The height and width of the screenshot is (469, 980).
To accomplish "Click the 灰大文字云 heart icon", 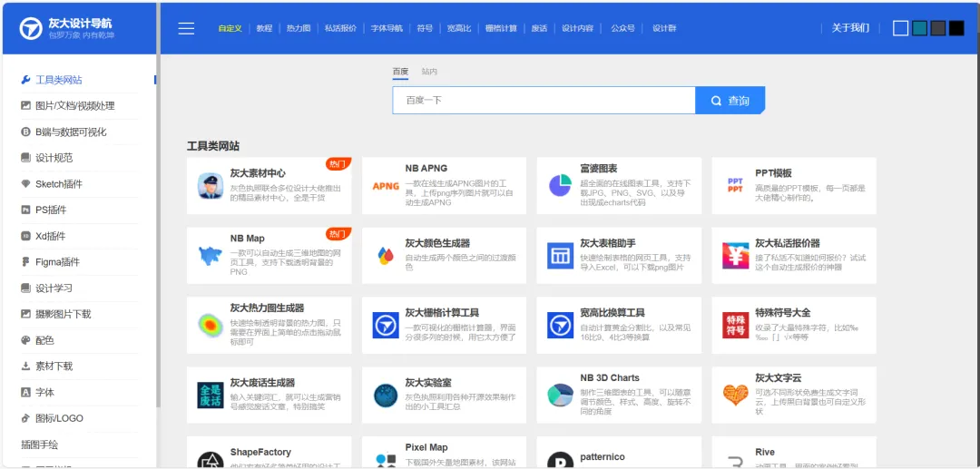I will click(736, 395).
